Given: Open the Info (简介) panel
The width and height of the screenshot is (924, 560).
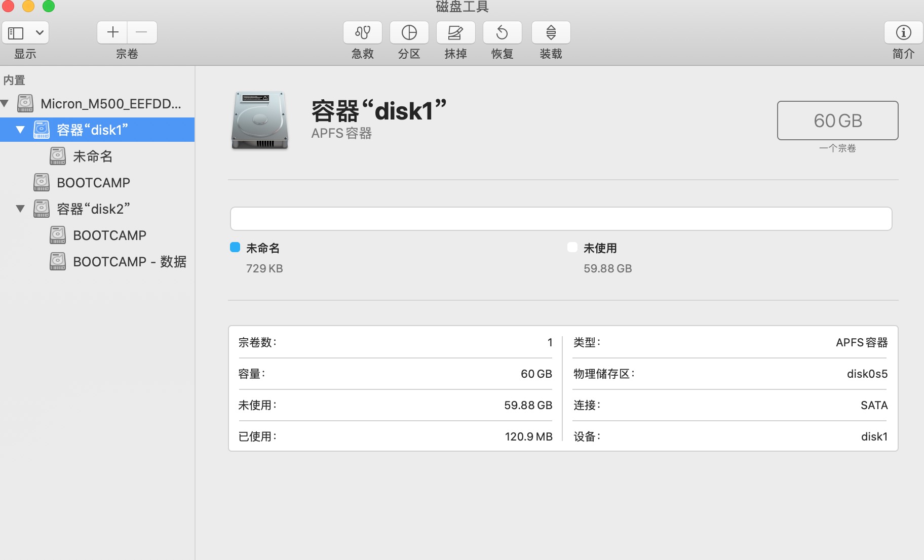Looking at the screenshot, I should (903, 33).
